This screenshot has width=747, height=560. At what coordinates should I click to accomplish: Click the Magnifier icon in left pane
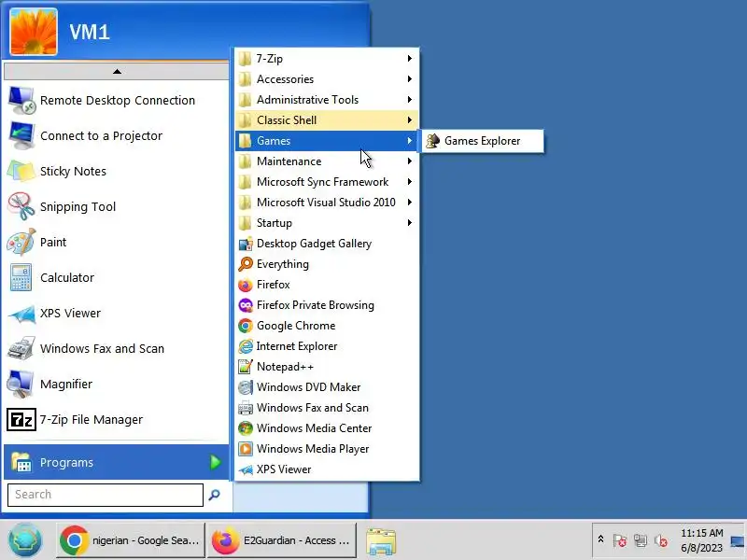click(x=21, y=384)
